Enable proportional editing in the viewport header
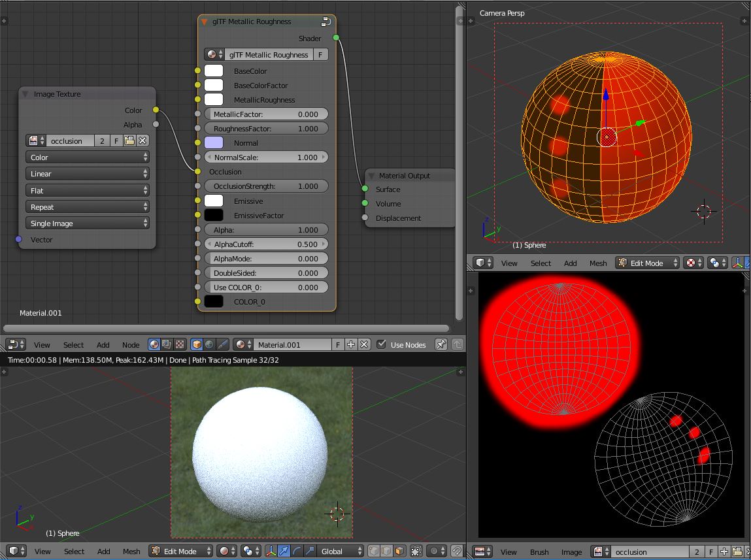 (x=434, y=552)
